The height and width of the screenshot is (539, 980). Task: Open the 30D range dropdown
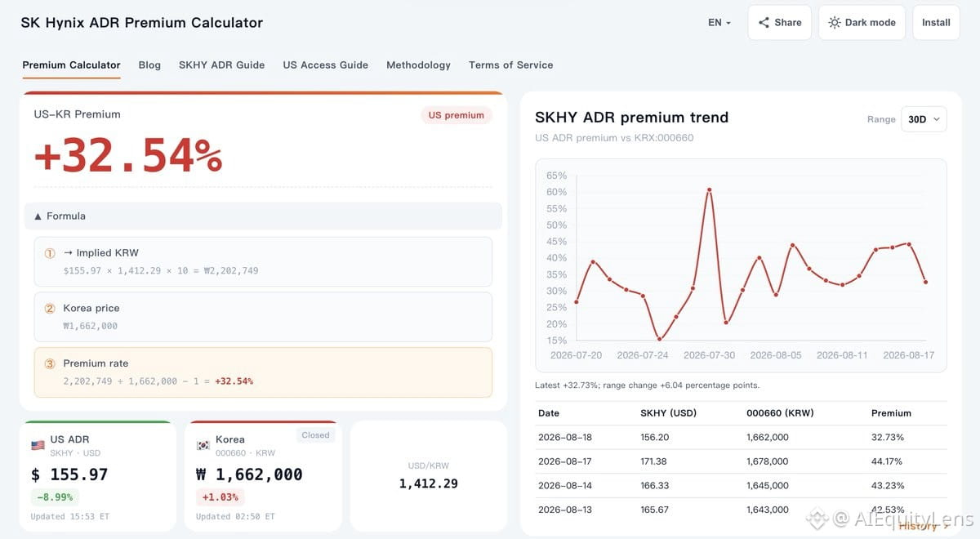pos(924,119)
